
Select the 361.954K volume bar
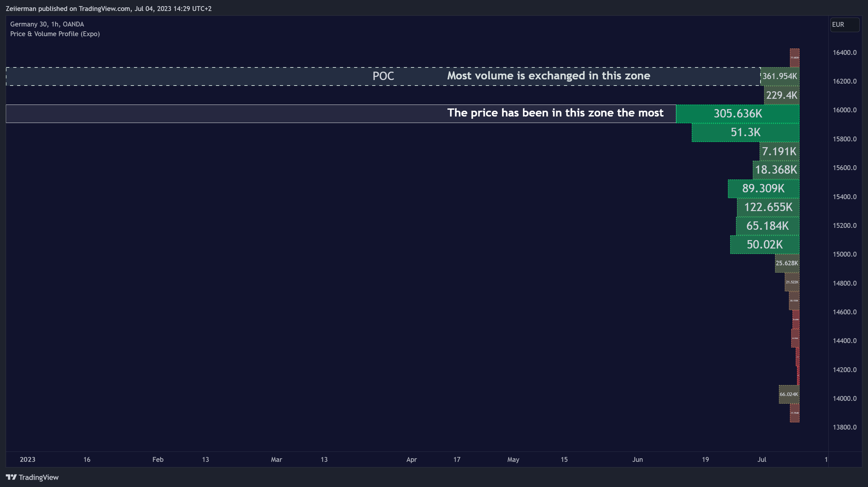tap(780, 76)
